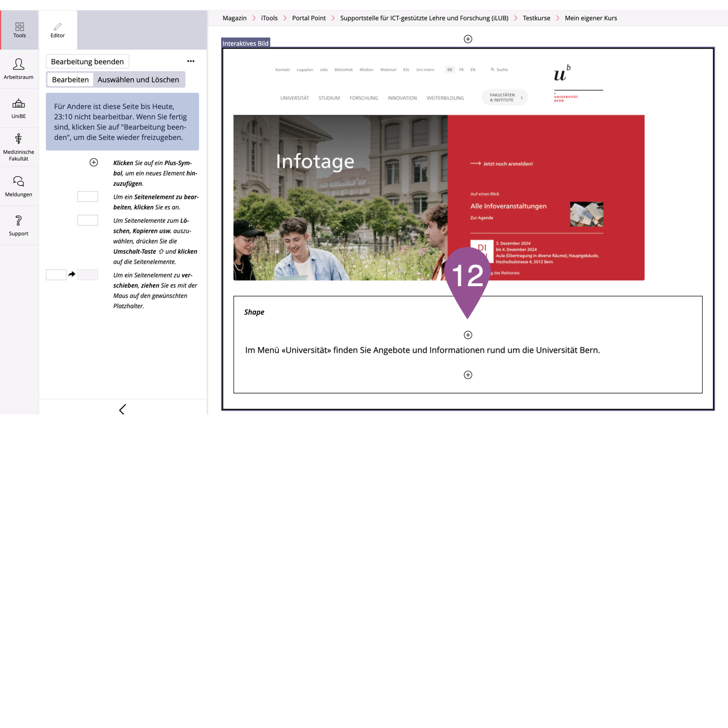This screenshot has height=728, width=728.
Task: Add element via plus above Interaktives Bild
Action: coord(468,39)
